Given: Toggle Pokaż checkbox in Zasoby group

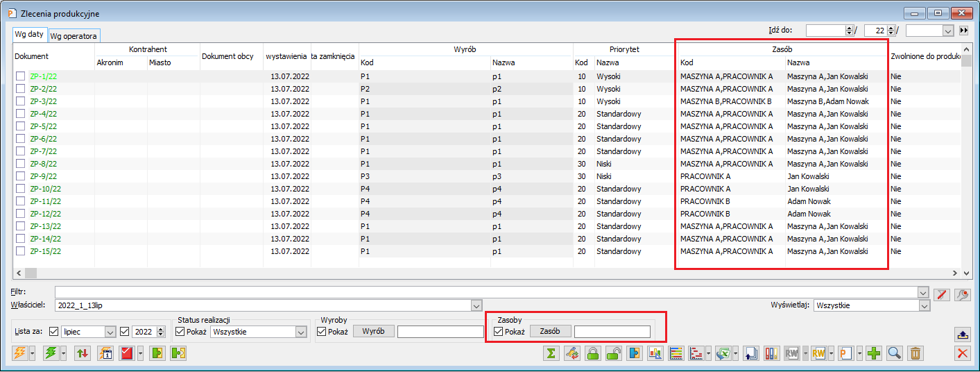Looking at the screenshot, I should [498, 332].
